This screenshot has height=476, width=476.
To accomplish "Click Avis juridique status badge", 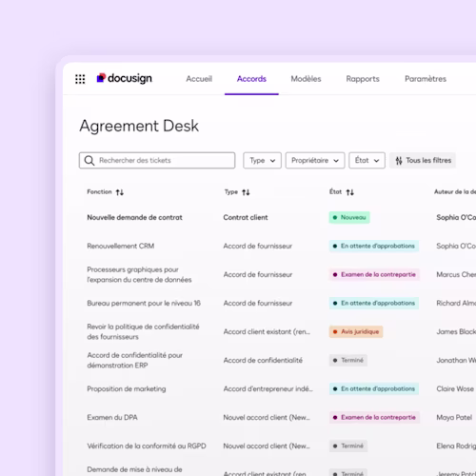I will (356, 331).
